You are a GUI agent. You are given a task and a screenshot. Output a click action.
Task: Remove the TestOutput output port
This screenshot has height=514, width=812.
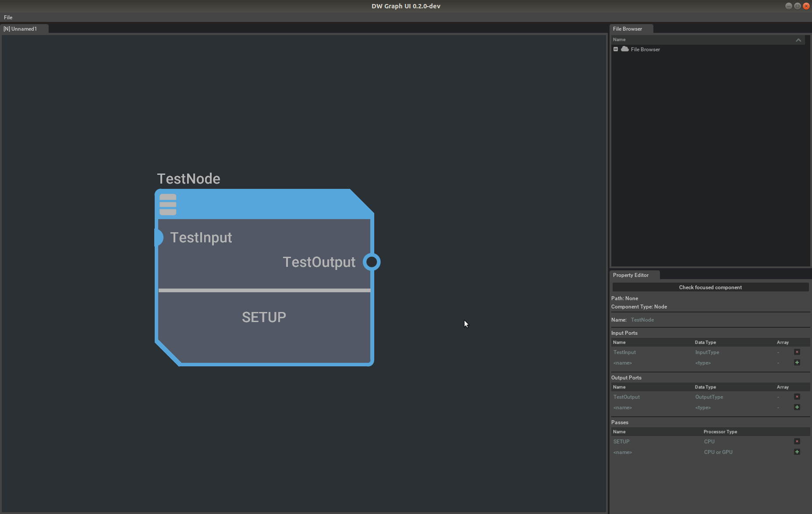pyautogui.click(x=797, y=397)
